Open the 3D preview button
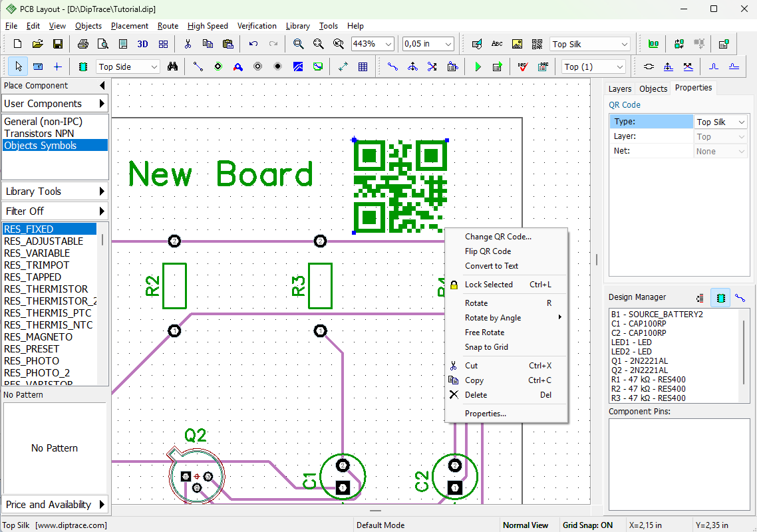This screenshot has width=757, height=532. click(142, 44)
